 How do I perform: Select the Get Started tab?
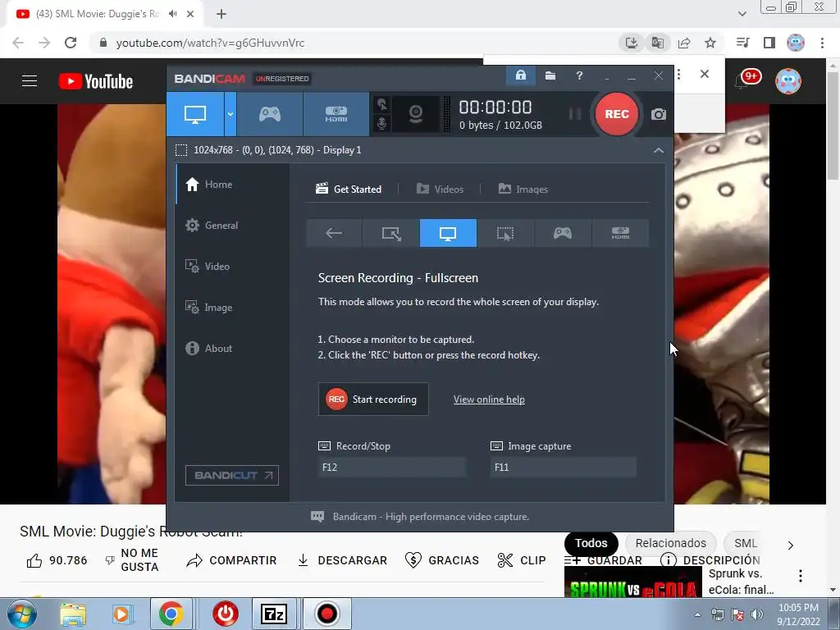349,189
